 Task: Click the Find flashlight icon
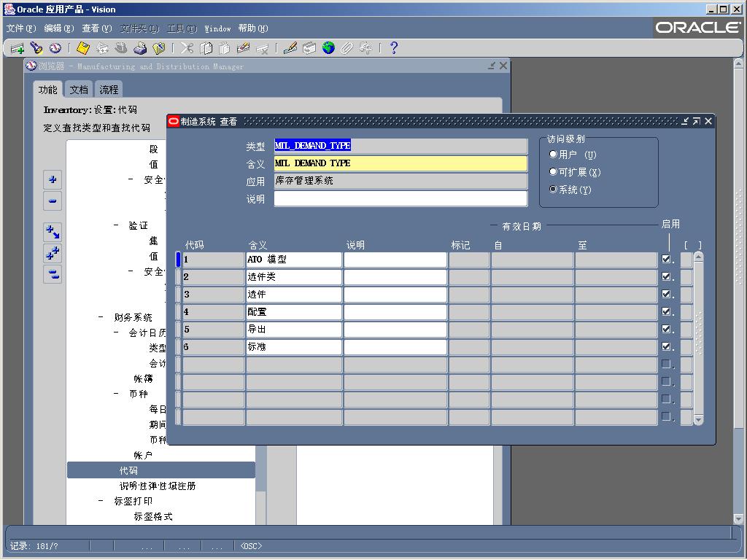pos(36,48)
